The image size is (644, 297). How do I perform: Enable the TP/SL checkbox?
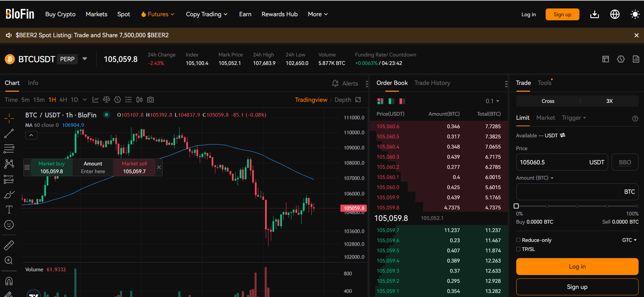pyautogui.click(x=518, y=249)
